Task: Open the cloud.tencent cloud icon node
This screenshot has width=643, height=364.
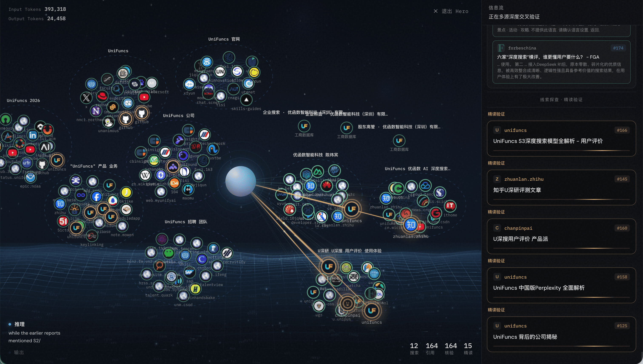Action: (x=425, y=185)
